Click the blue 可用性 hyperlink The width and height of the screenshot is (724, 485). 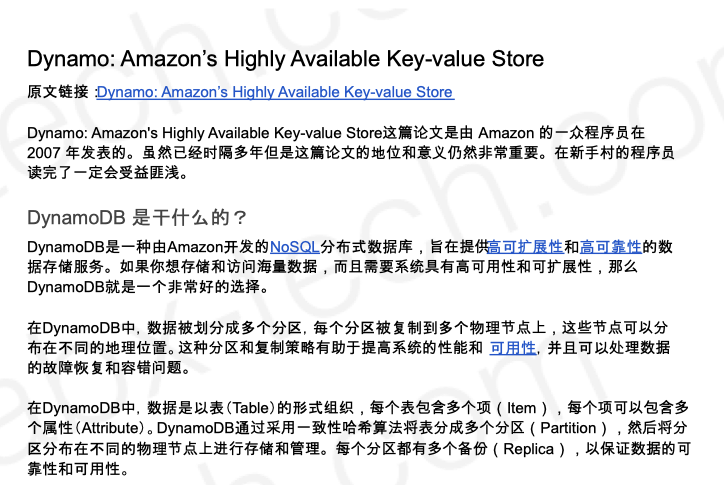point(512,347)
